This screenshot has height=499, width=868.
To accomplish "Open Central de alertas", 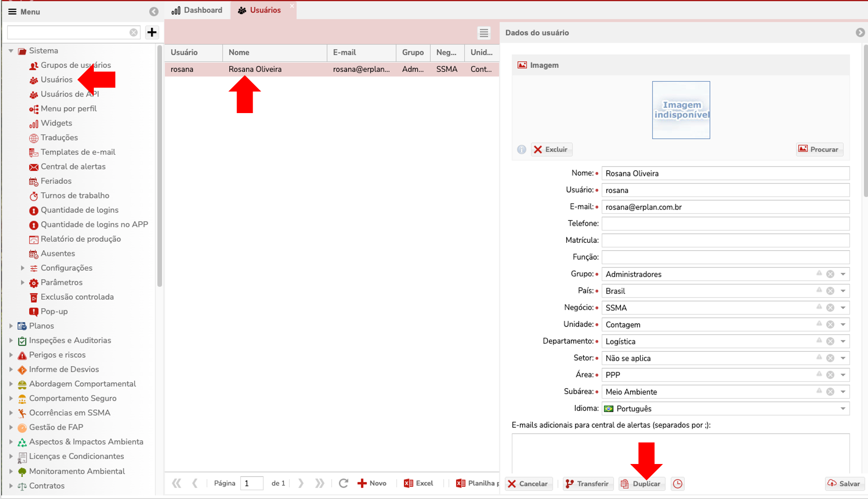I will click(73, 167).
